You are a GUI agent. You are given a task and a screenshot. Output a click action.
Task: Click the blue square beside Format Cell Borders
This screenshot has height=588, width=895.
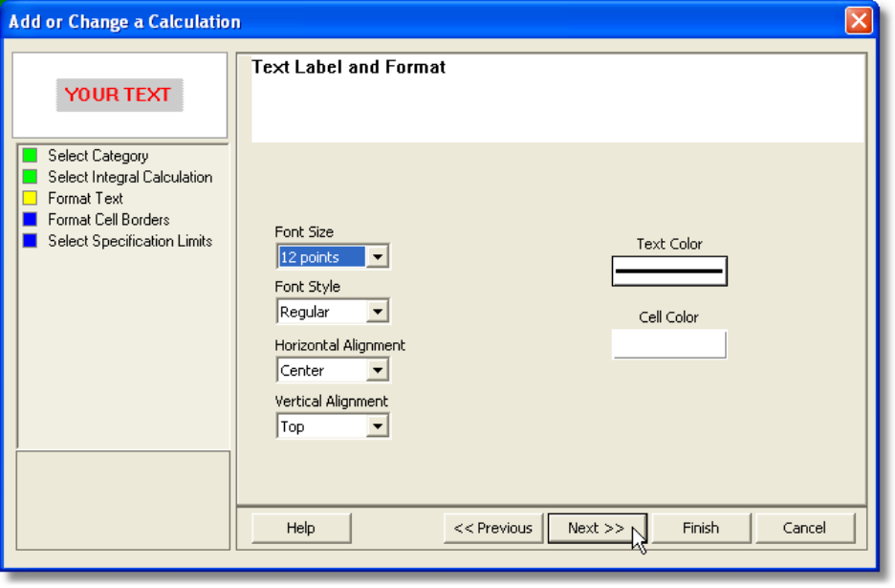(x=30, y=219)
